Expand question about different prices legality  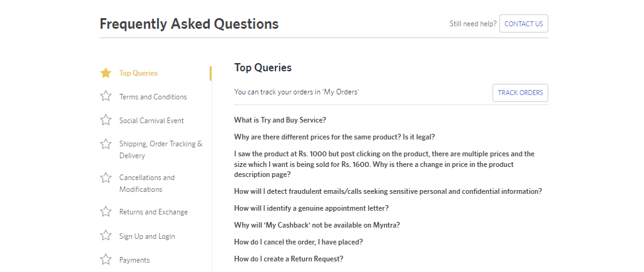[x=334, y=137]
